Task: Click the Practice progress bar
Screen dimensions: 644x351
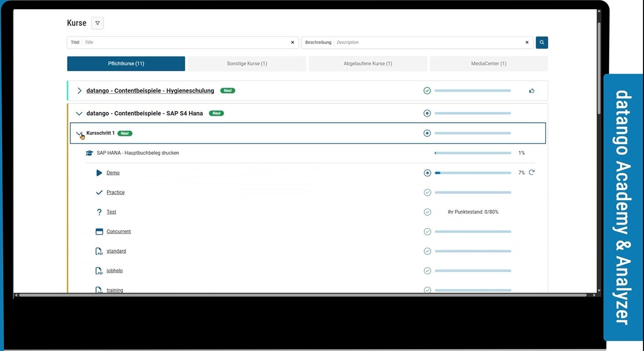Action: pos(473,192)
